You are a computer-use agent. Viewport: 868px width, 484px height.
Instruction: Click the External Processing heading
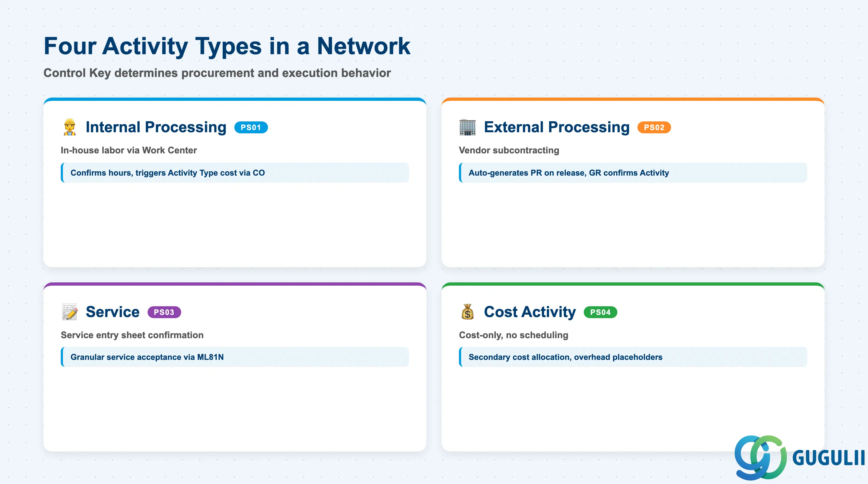[x=557, y=127]
